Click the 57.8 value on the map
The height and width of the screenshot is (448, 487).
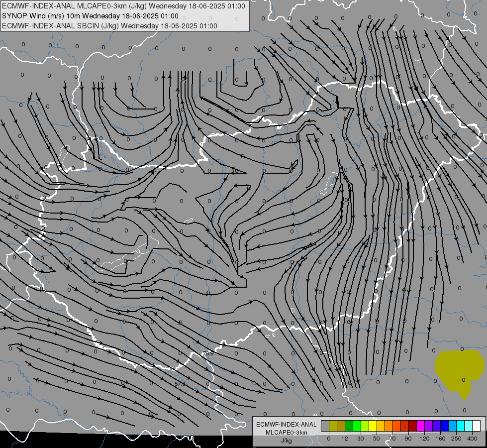coord(180,384)
